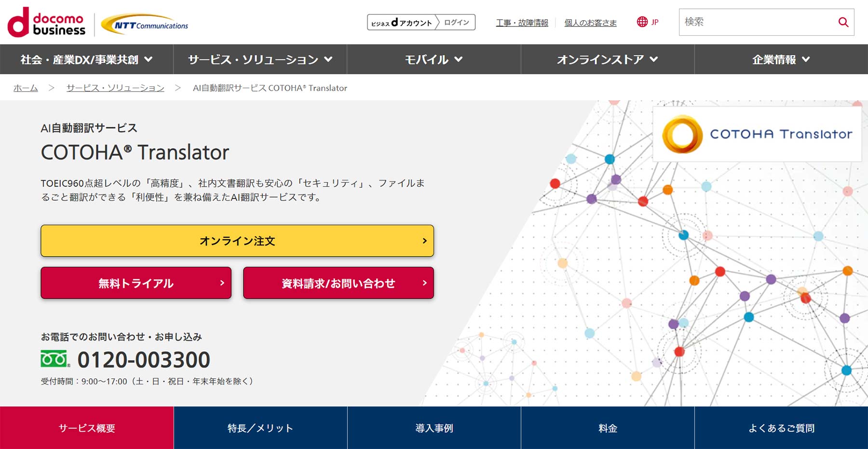Image resolution: width=868 pixels, height=449 pixels.
Task: Go to サービス・ソリューション breadcrumb
Action: 115,88
